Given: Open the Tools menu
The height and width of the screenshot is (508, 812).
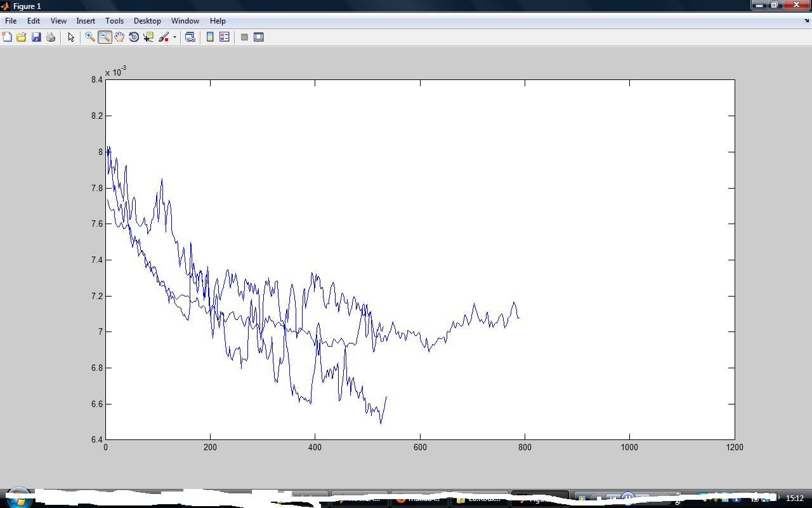Looking at the screenshot, I should pos(114,21).
